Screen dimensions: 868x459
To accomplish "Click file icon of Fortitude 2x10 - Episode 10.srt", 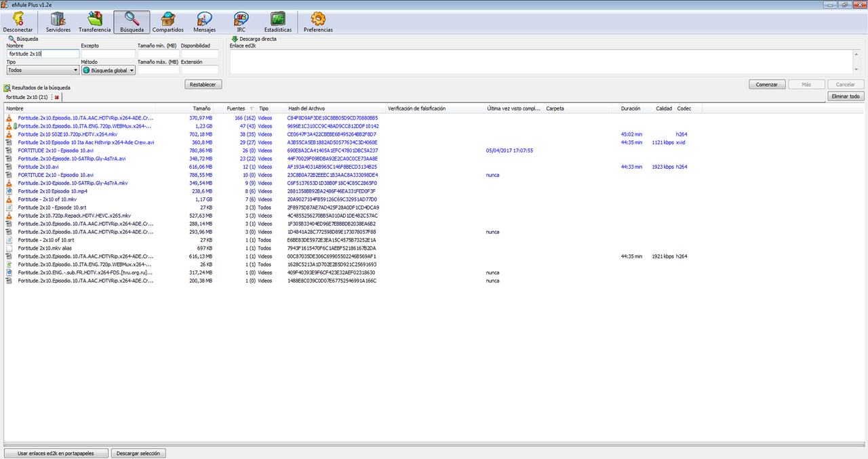I will click(x=9, y=207).
